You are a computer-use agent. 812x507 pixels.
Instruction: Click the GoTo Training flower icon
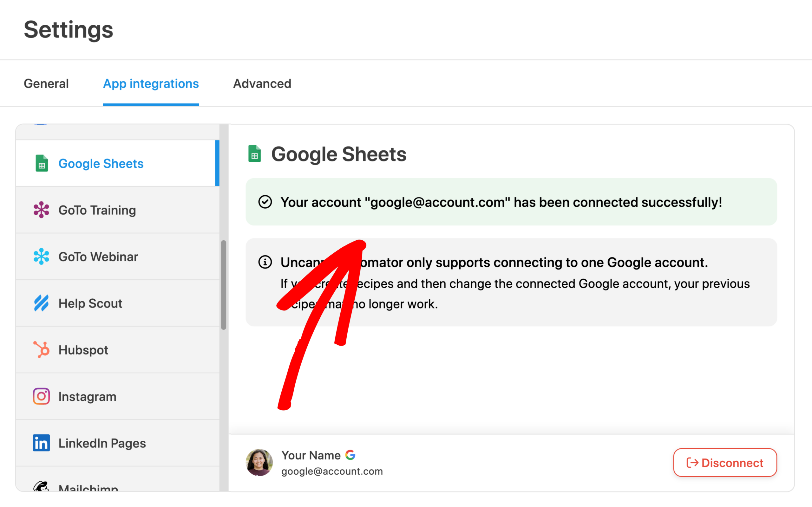coord(41,210)
